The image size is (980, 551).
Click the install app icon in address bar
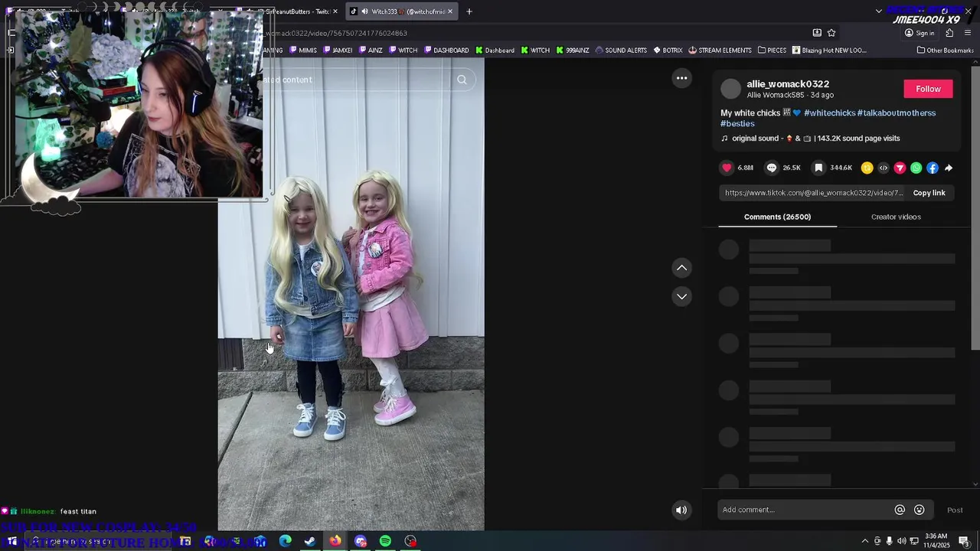point(817,33)
